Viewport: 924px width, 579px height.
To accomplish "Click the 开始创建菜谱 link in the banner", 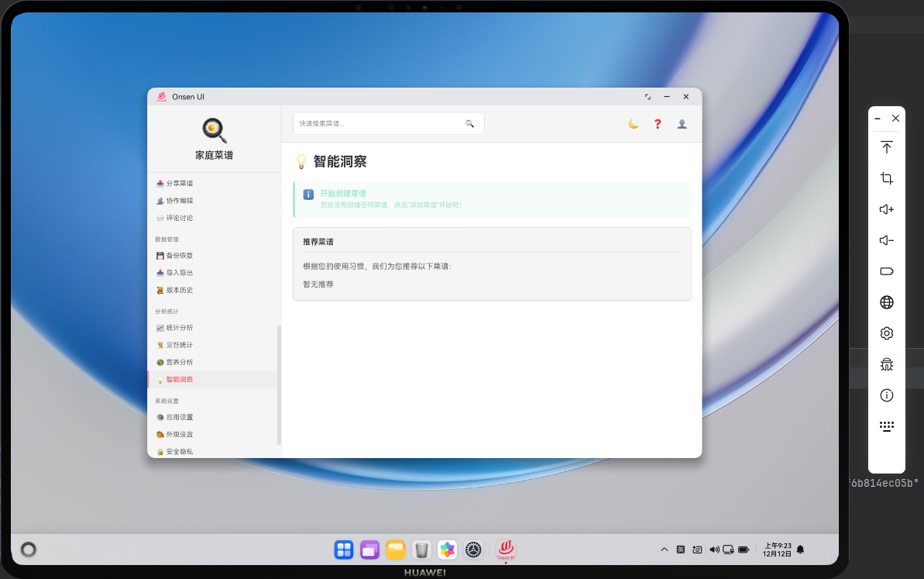I will coord(342,193).
